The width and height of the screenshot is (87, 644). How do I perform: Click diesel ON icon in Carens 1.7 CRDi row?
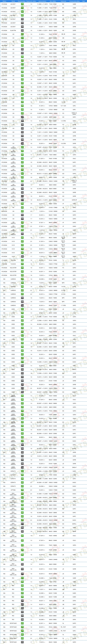coord(22,306)
